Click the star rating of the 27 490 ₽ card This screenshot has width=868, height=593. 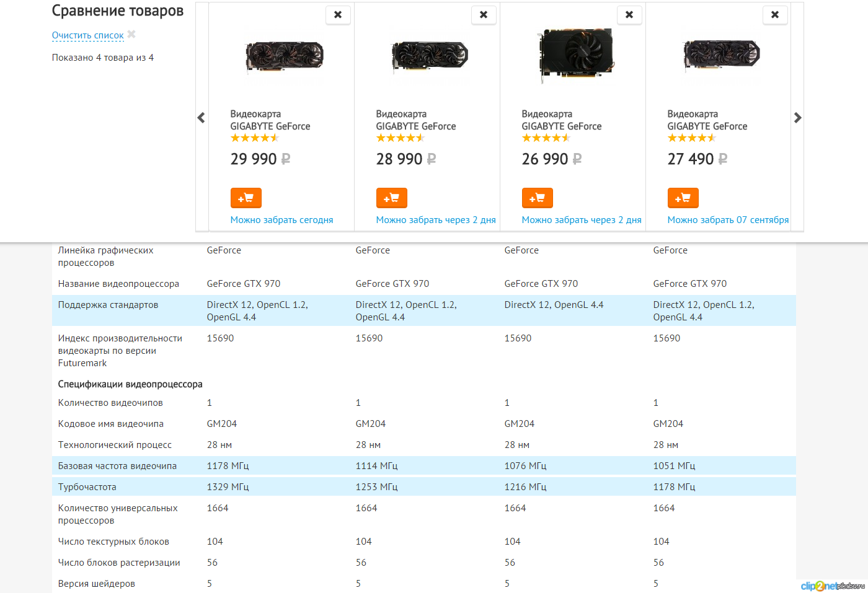tap(691, 138)
